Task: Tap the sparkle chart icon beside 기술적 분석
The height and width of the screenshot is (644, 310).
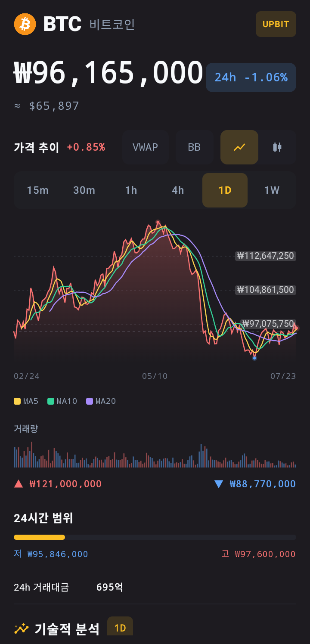Action: click(x=22, y=629)
